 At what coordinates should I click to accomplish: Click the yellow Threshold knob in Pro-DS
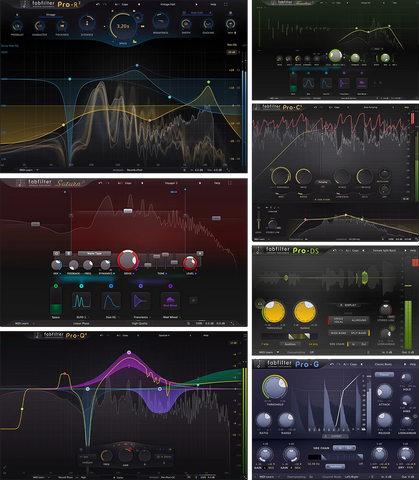[x=274, y=311]
